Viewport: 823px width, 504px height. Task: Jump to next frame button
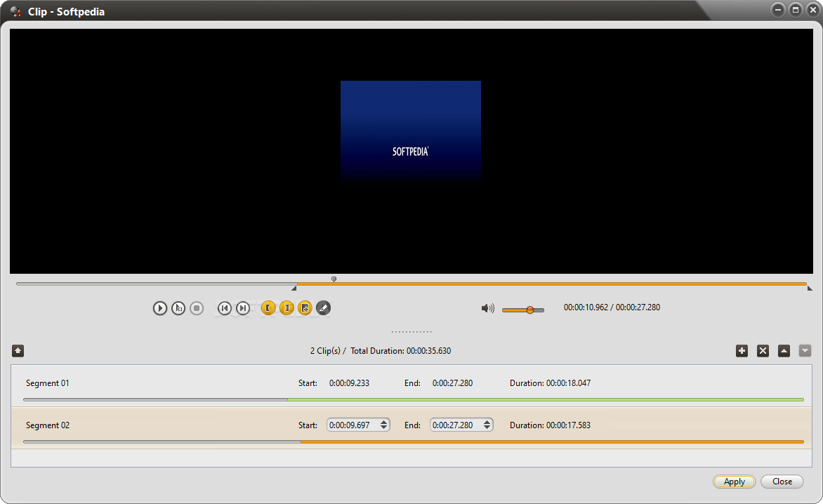pos(242,308)
